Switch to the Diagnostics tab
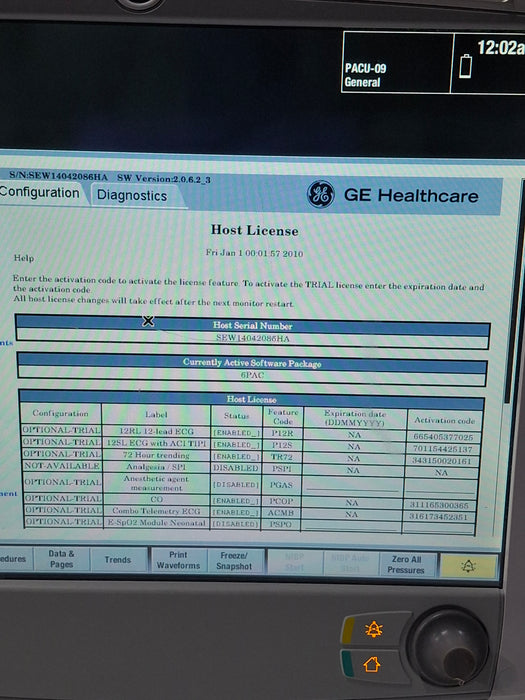The image size is (525, 700). 132,196
